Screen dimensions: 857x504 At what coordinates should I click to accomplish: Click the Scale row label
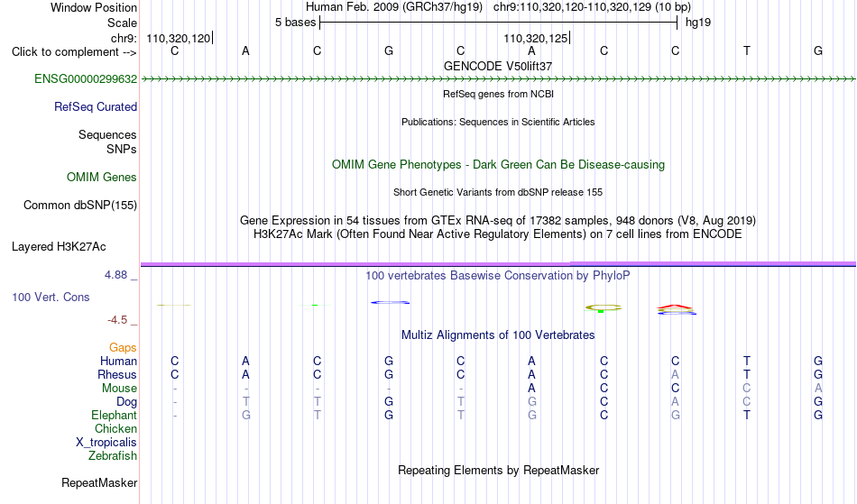tap(123, 23)
